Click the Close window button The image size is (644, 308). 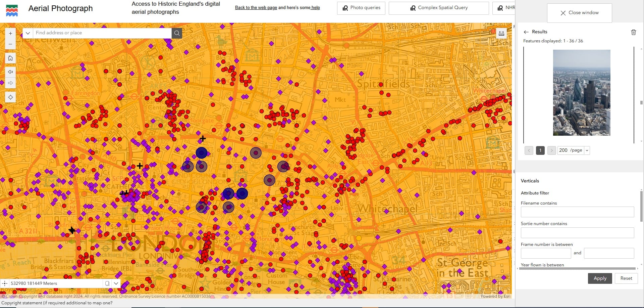tap(580, 13)
